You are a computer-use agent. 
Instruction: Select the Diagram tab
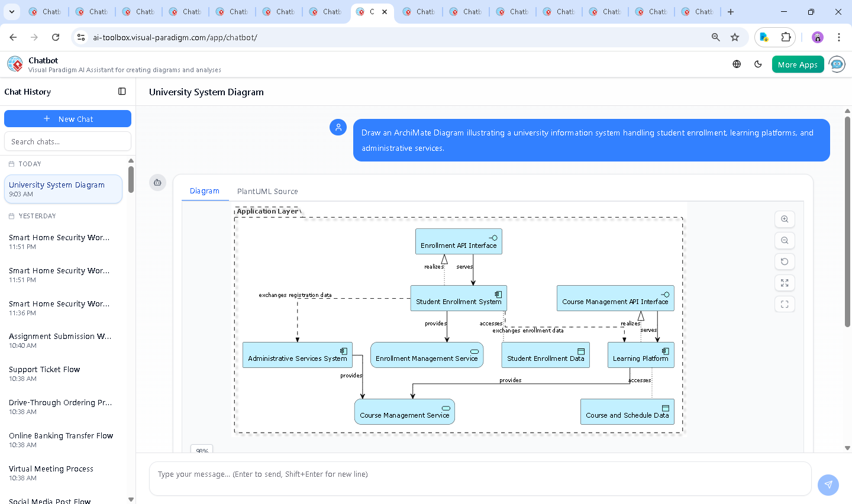click(205, 190)
